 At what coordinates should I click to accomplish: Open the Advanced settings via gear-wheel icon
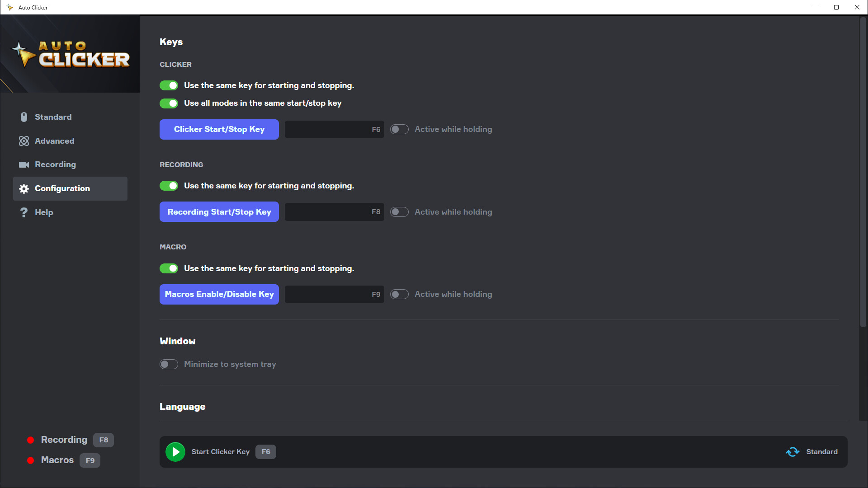pyautogui.click(x=24, y=141)
